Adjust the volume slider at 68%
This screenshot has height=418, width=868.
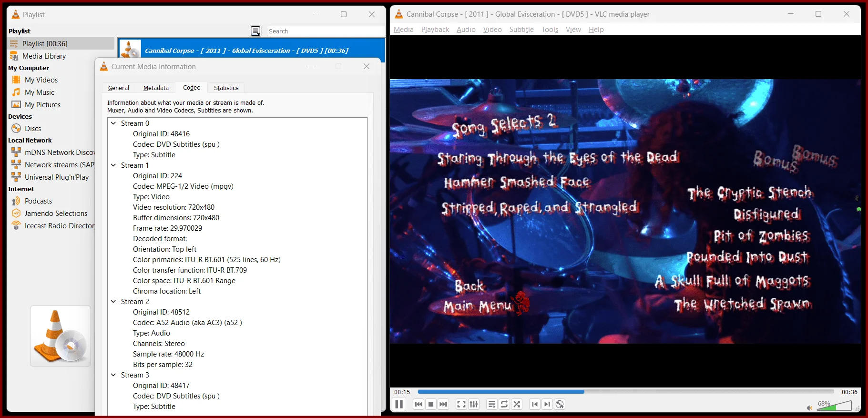833,406
